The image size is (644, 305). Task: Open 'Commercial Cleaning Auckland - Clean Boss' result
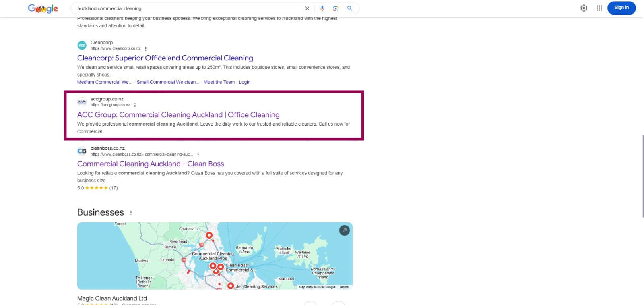tap(151, 164)
